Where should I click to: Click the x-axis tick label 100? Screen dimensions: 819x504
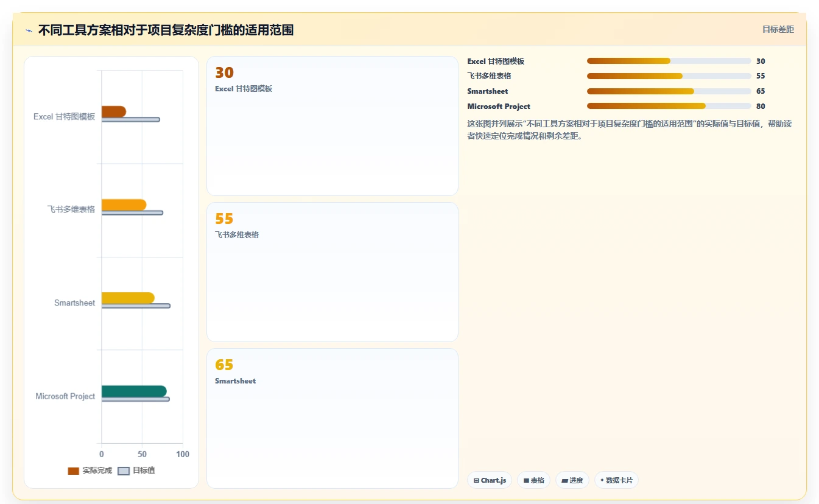coord(183,454)
